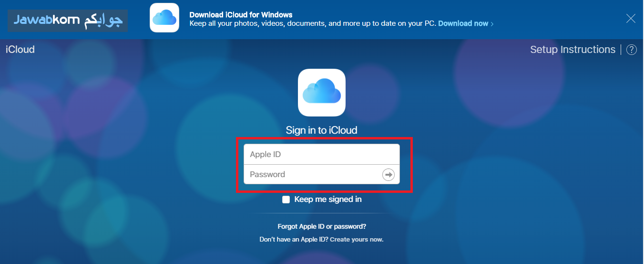
Task: Open Forgot Apple ID or password link
Action: (x=322, y=227)
